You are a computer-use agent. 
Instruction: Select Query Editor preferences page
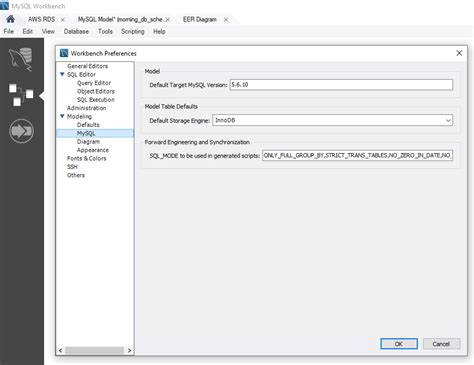pos(94,83)
